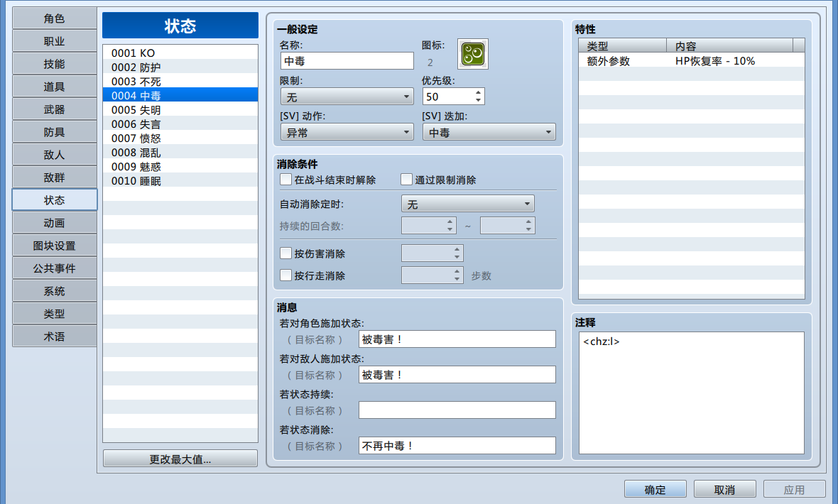Toggle 在战斗结束时解除 checkbox
Image resolution: width=838 pixels, height=504 pixels.
click(x=286, y=180)
